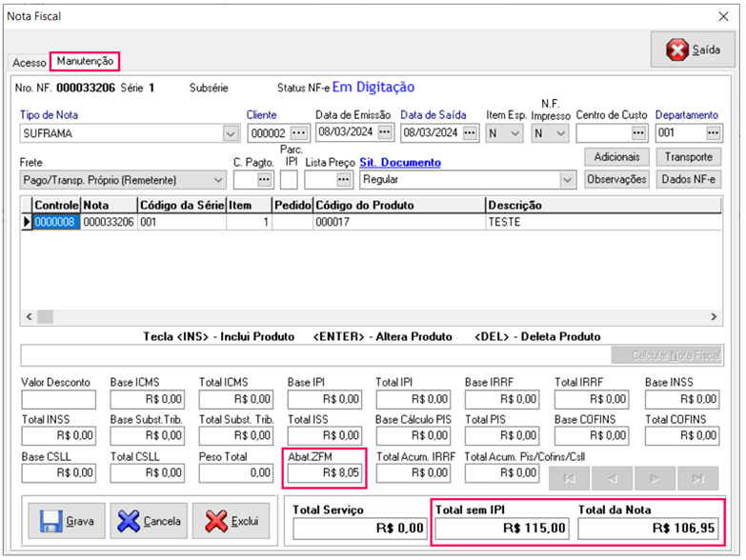746x560 pixels.
Task: Expand Tipo de Nota SUFRAMA dropdown
Action: 230,133
